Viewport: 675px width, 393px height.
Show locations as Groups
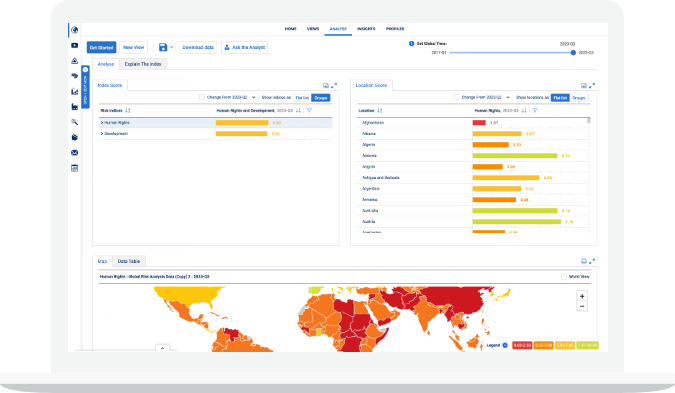coord(579,98)
